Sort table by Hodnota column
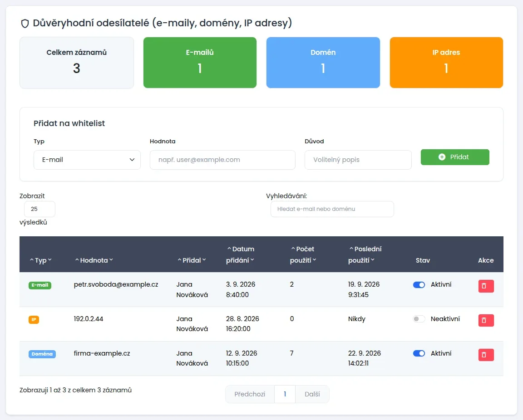 point(94,260)
